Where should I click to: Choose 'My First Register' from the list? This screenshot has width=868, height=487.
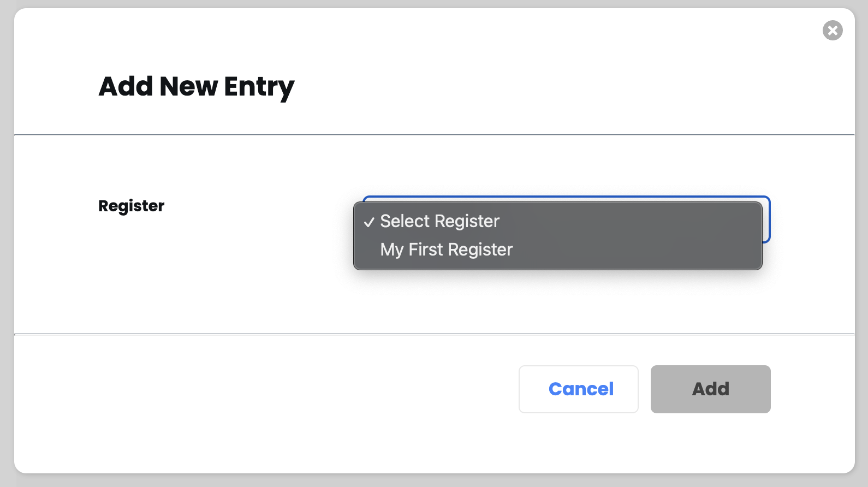(x=447, y=250)
